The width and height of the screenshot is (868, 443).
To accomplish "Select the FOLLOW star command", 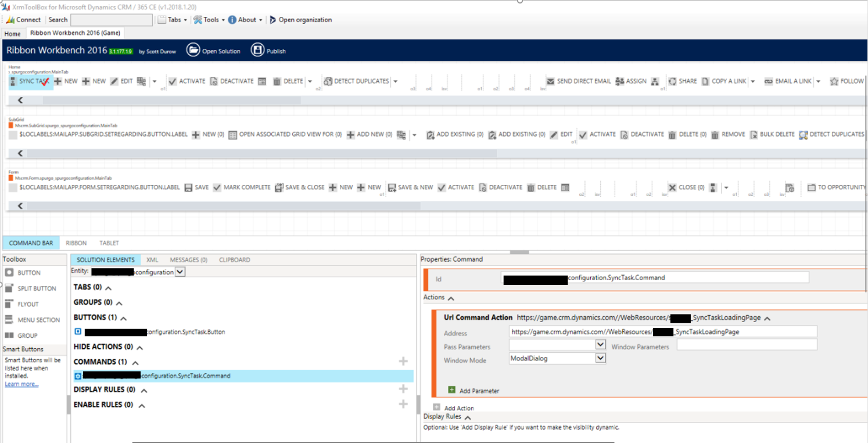I will pos(847,81).
